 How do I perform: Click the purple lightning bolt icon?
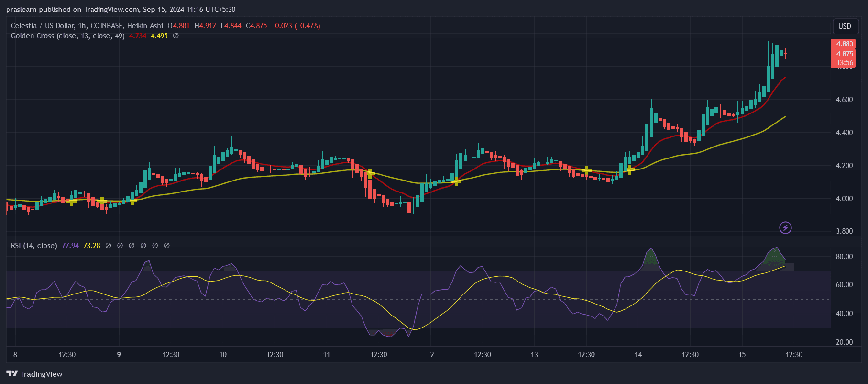click(x=785, y=227)
